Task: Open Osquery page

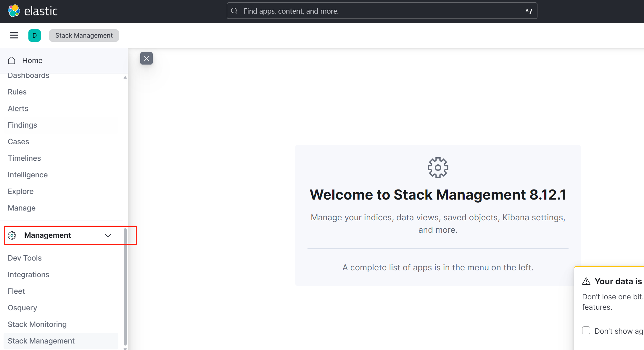Action: point(22,308)
